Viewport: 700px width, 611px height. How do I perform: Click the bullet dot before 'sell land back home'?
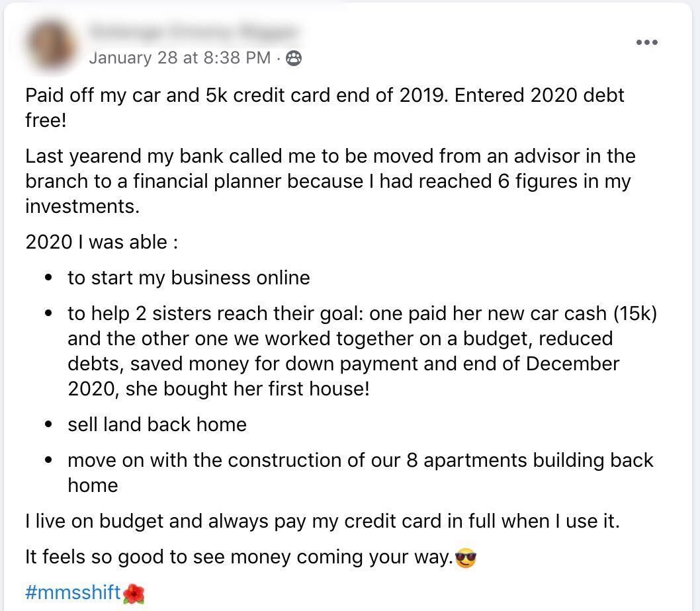[x=48, y=425]
